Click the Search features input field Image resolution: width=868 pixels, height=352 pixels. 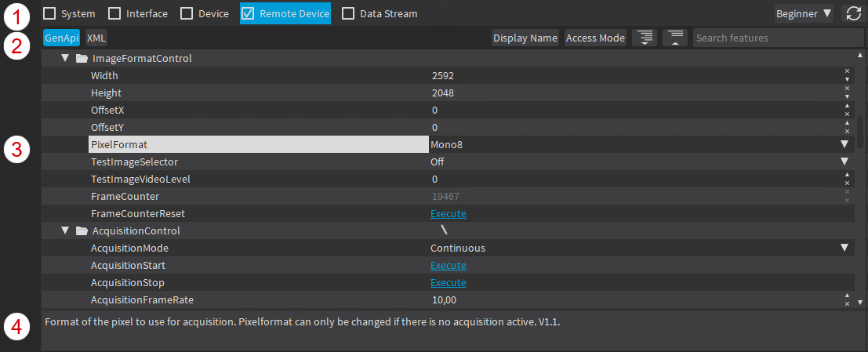[x=773, y=38]
